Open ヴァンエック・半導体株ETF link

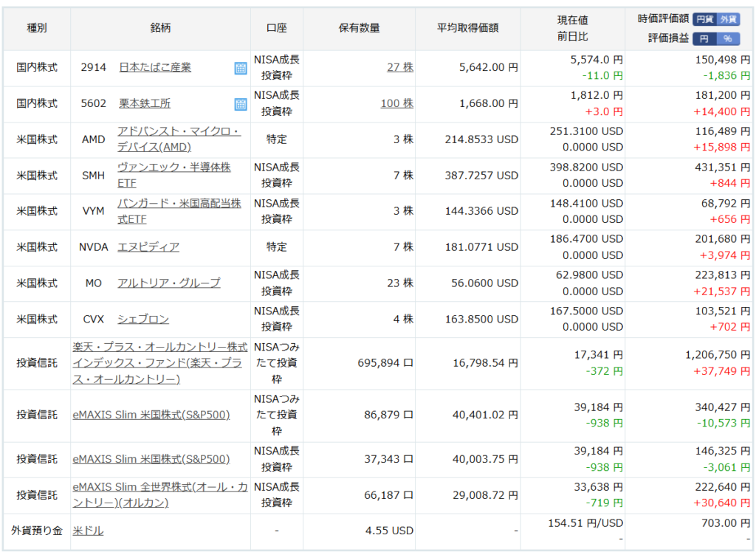(x=174, y=175)
